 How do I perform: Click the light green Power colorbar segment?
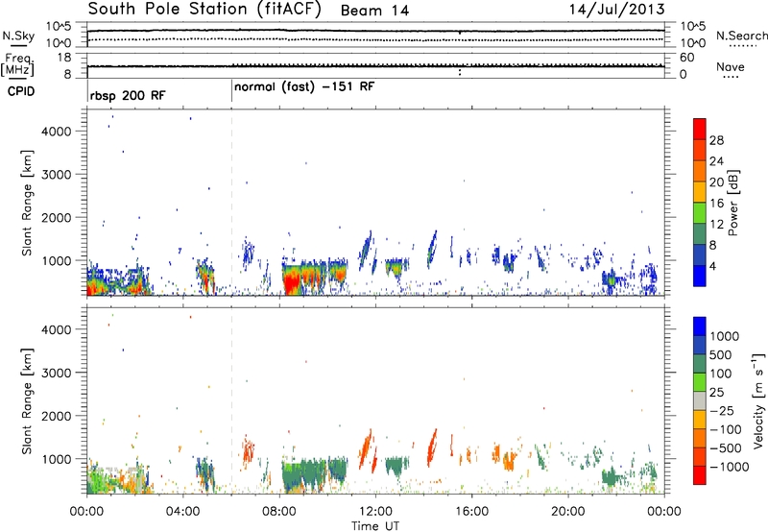[700, 212]
